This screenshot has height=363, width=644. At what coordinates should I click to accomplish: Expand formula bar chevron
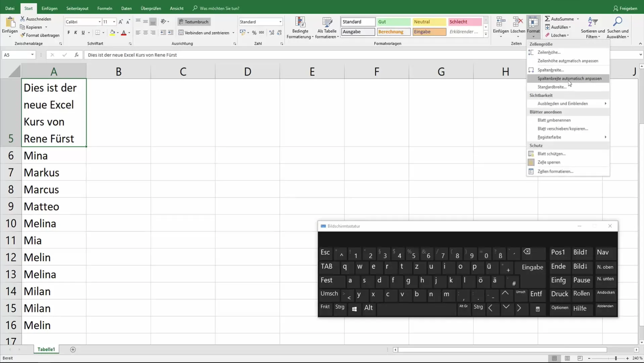[x=640, y=55]
